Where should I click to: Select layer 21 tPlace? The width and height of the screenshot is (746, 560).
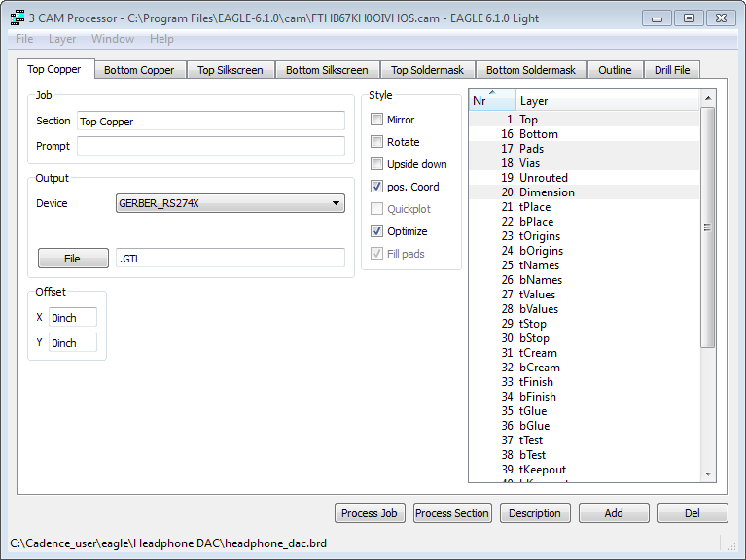[x=585, y=207]
